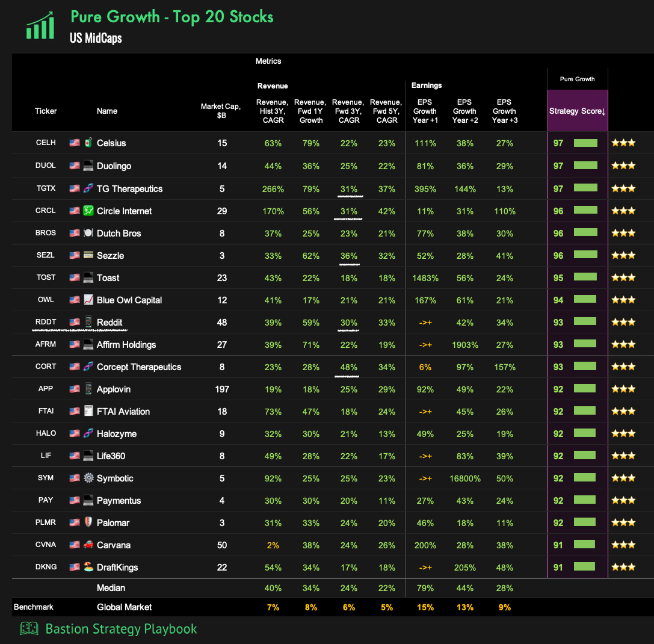Click the Bastion Strategy Playbook text
654x644 pixels.
121,628
